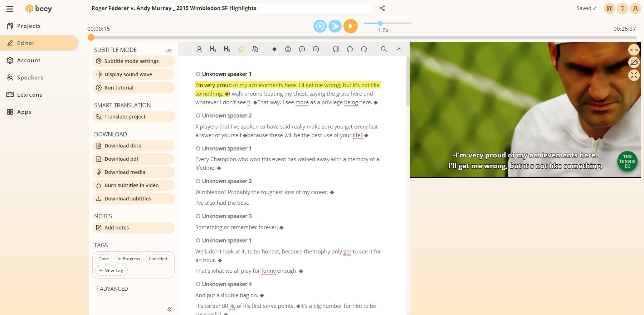The image size is (644, 315).
Task: Create a New Tag
Action: tap(111, 271)
